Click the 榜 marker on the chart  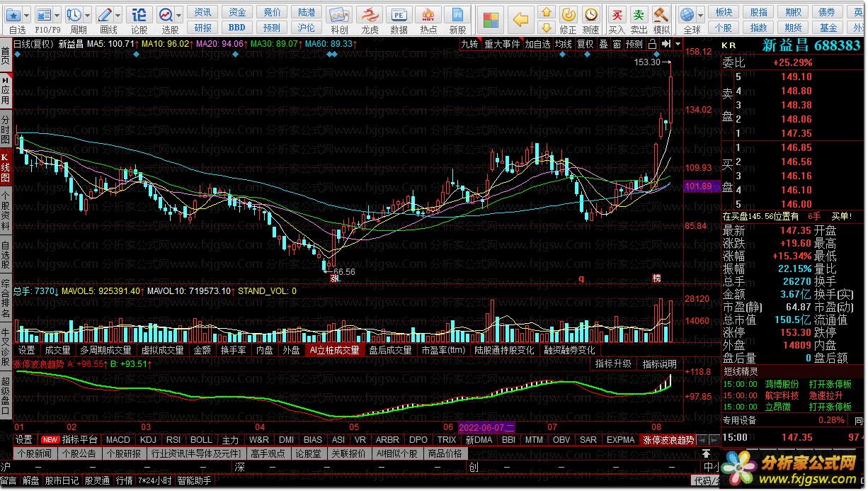click(x=656, y=279)
